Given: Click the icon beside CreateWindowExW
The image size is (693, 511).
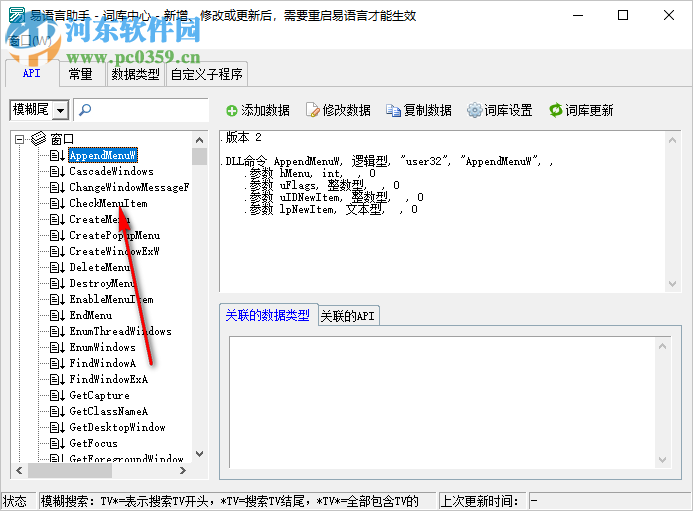Looking at the screenshot, I should [57, 252].
